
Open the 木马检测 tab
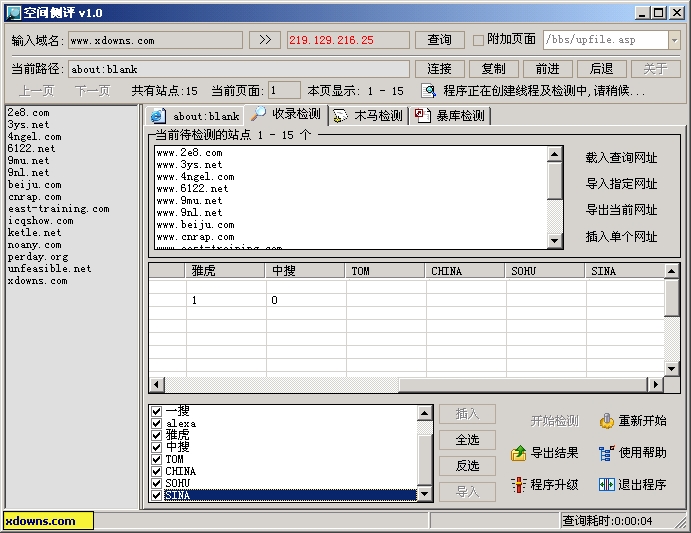click(368, 116)
